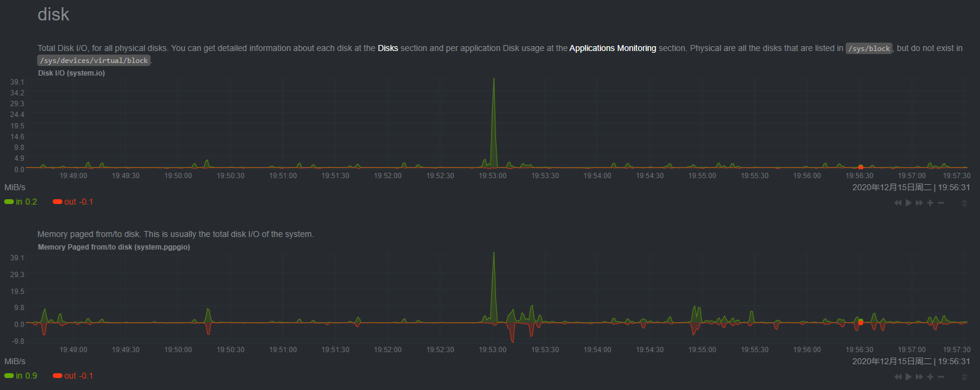Click the 'Disk I/O (system.io)' chart title
The height and width of the screenshot is (390, 980).
pyautogui.click(x=71, y=73)
